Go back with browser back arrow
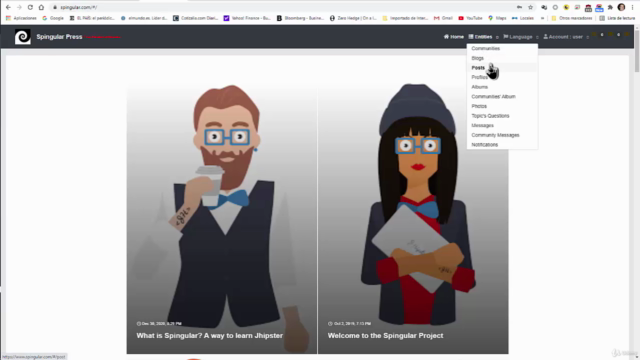The height and width of the screenshot is (360, 640). click(8, 7)
